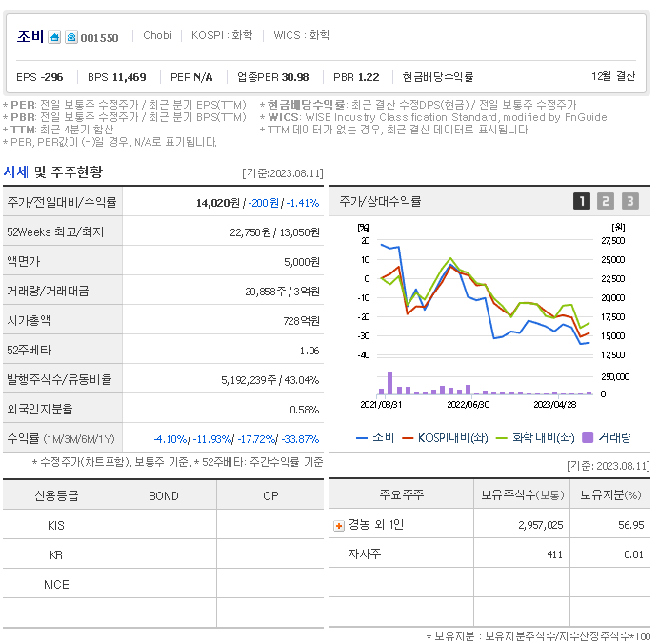Click the 2021/08/31 chart axis date
The image size is (659, 644).
tap(381, 404)
